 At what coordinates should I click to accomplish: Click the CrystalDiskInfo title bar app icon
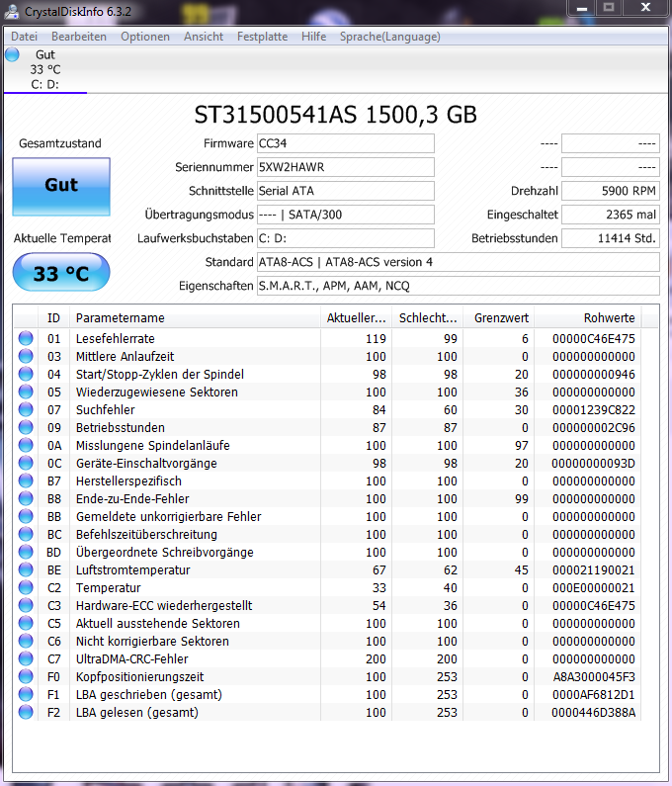click(12, 12)
